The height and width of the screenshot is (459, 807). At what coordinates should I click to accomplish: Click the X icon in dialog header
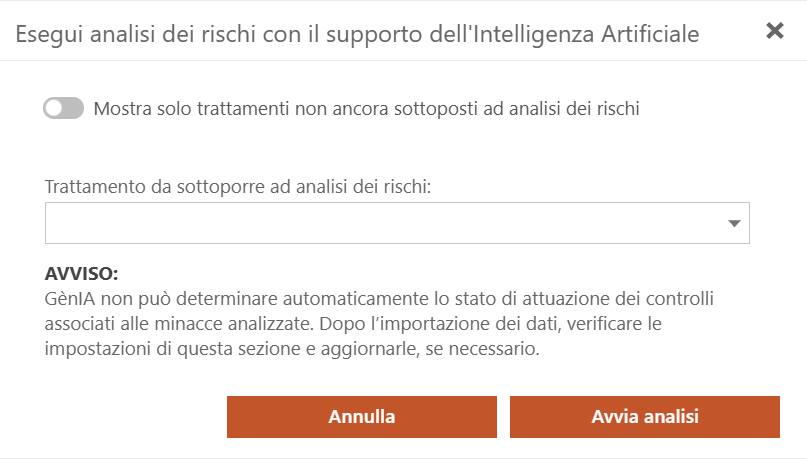tap(774, 31)
